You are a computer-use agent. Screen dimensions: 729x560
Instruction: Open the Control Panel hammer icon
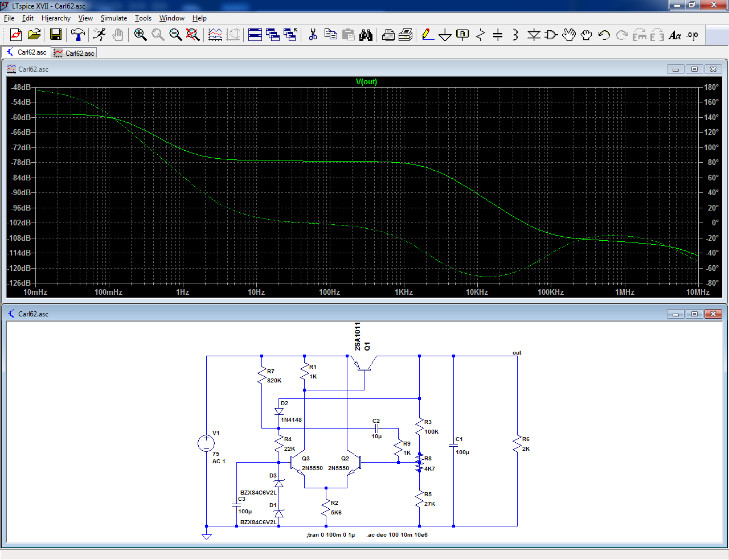(78, 35)
